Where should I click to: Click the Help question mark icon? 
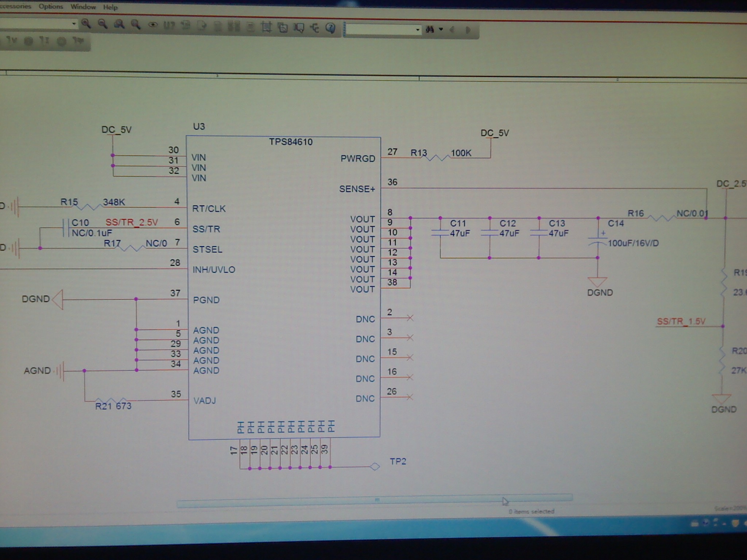coord(330,28)
